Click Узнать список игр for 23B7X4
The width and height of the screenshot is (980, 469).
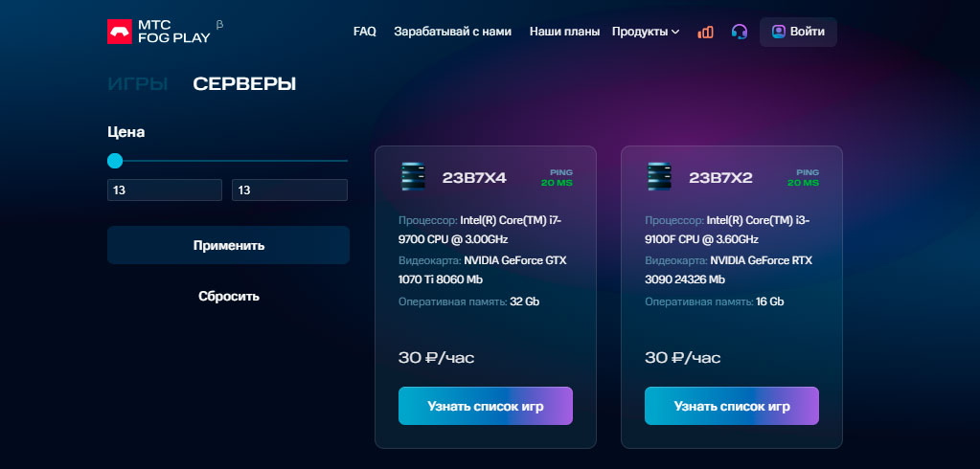[486, 406]
